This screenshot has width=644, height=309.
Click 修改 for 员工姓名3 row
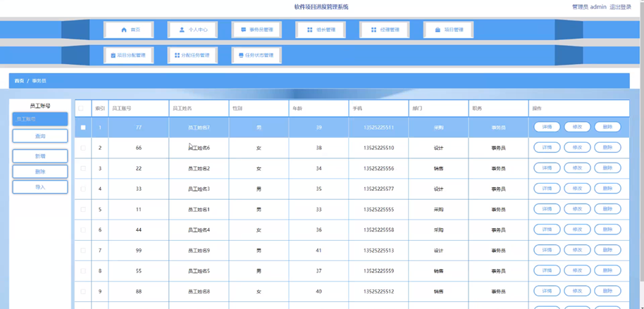(x=578, y=189)
